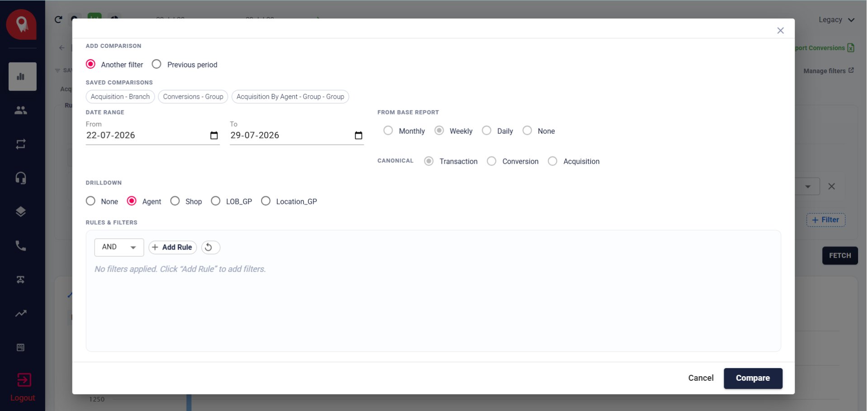Image resolution: width=868 pixels, height=411 pixels.
Task: Open the background filter dropdown arrow
Action: 808,186
